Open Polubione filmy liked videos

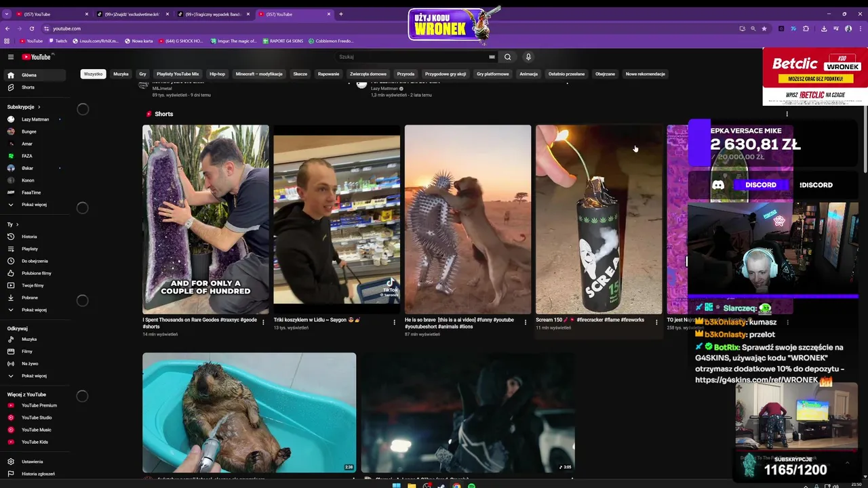coord(34,273)
